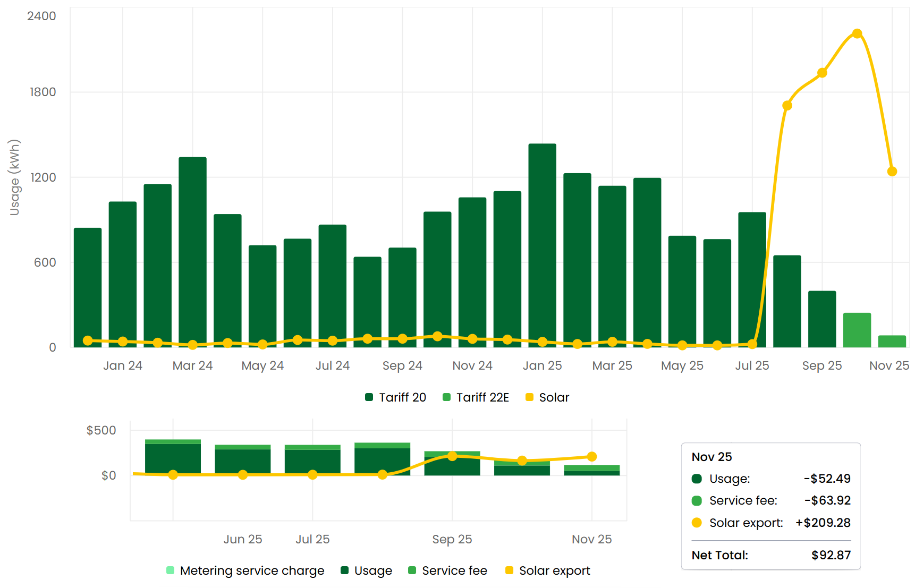Click the Net Total row in the tooltip
The height and width of the screenshot is (588, 915).
770,555
